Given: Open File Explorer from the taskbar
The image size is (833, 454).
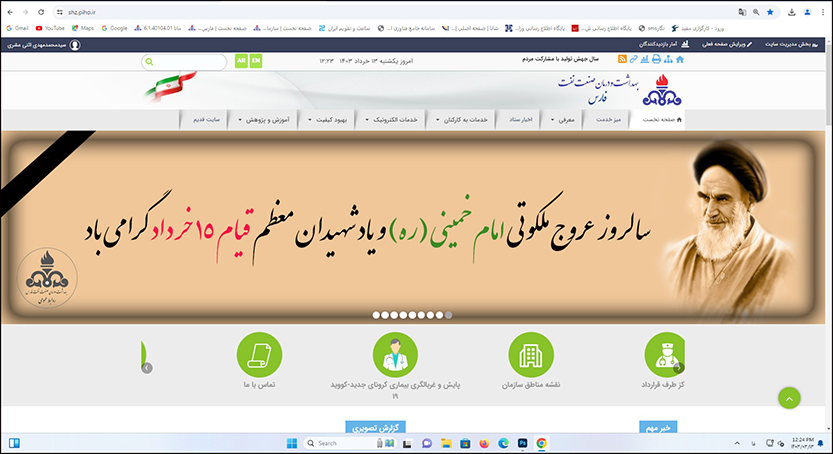Looking at the screenshot, I should pyautogui.click(x=446, y=443).
